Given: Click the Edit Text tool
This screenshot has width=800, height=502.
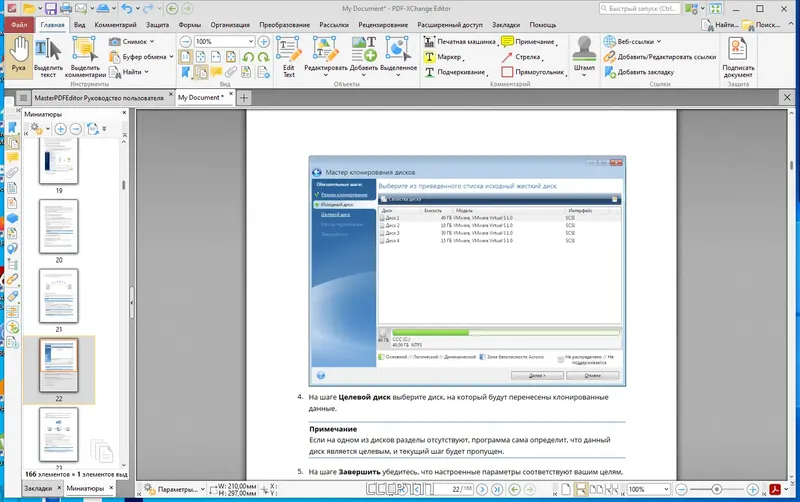Looking at the screenshot, I should (x=289, y=56).
